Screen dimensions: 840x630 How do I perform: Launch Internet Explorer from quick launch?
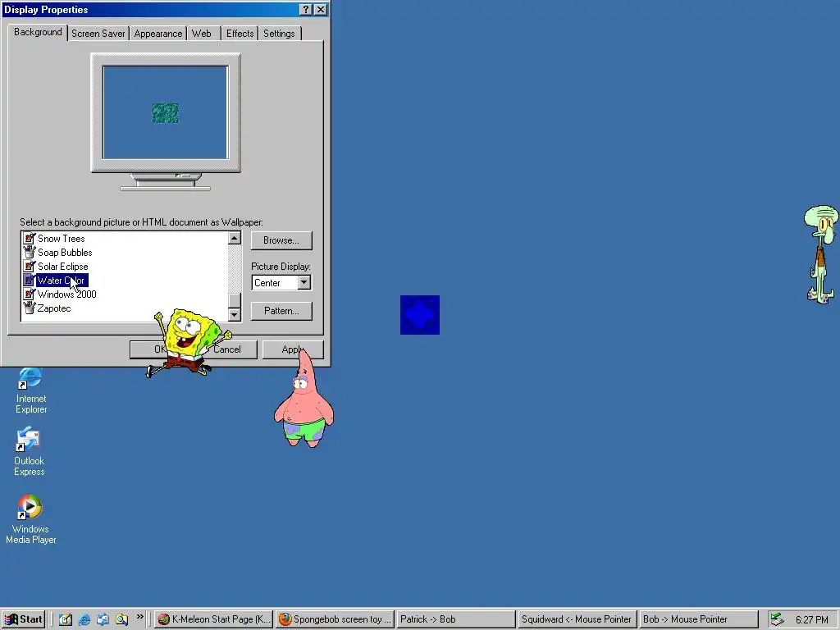coord(84,619)
